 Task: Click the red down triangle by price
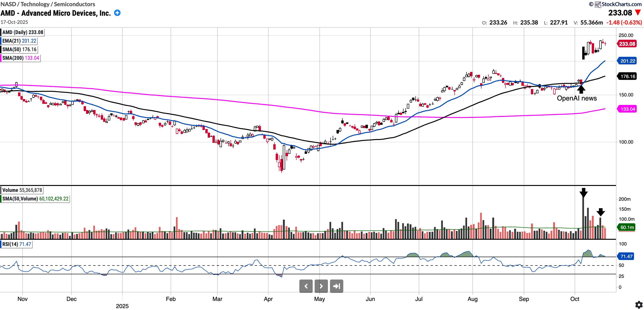tap(638, 13)
